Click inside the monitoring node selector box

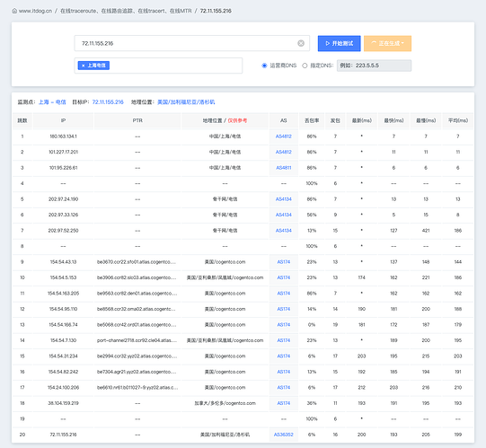pyautogui.click(x=158, y=66)
